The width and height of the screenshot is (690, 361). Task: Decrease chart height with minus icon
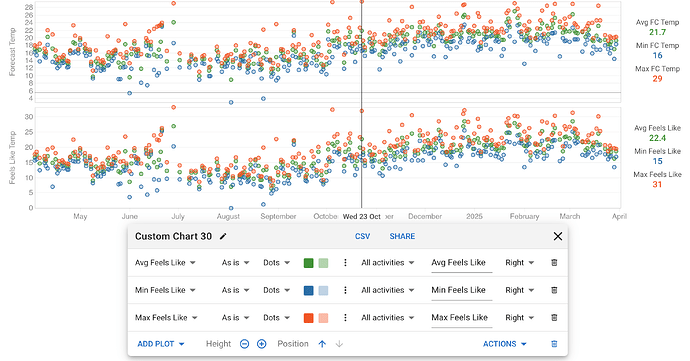point(245,344)
